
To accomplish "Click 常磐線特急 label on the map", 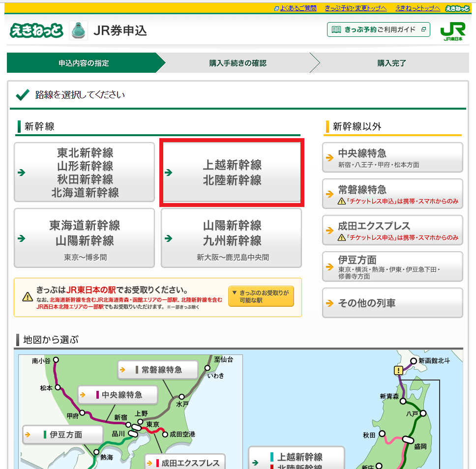I will (158, 370).
